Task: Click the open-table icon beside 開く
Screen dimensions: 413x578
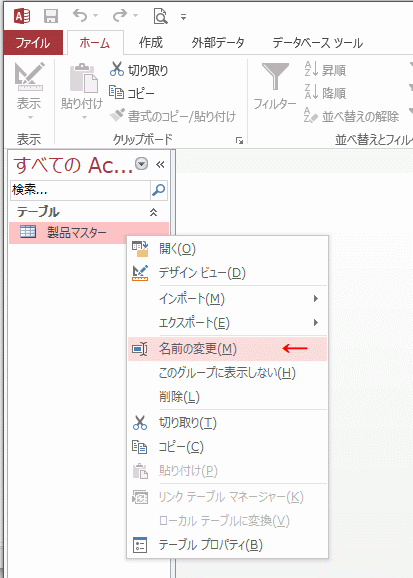Action: tap(140, 249)
